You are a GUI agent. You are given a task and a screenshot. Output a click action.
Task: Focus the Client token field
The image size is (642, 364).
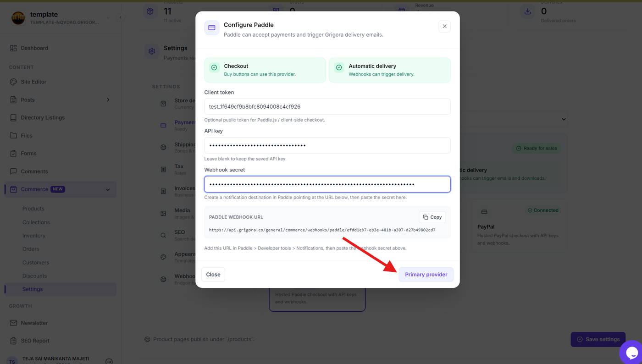(x=327, y=106)
